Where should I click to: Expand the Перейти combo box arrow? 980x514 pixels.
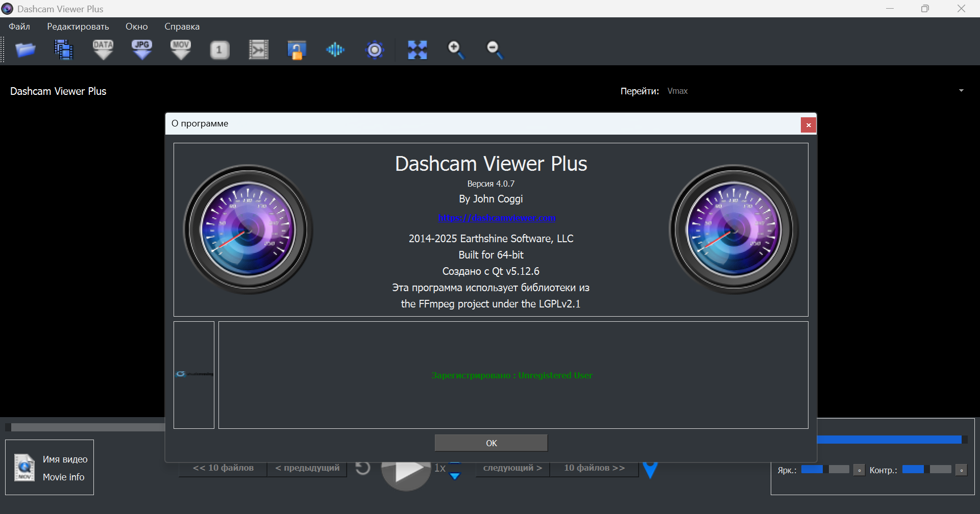click(961, 91)
